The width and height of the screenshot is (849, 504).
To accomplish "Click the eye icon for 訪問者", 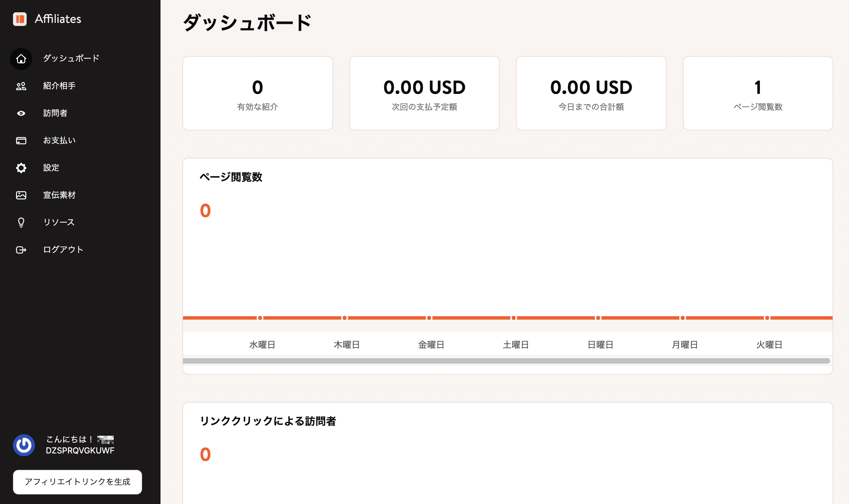I will coord(21,113).
